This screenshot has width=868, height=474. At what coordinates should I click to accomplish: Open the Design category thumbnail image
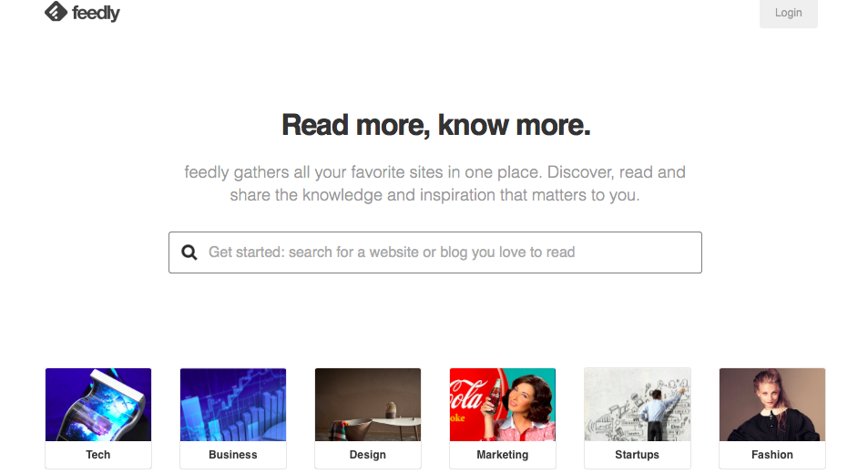[368, 405]
